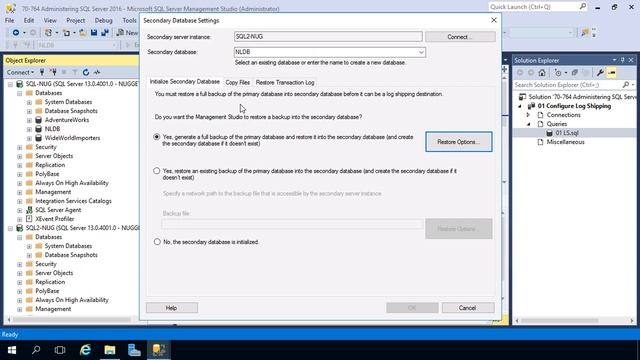The width and height of the screenshot is (640, 360).
Task: Collapse the SQL-NUG server node
Action: pos(11,84)
